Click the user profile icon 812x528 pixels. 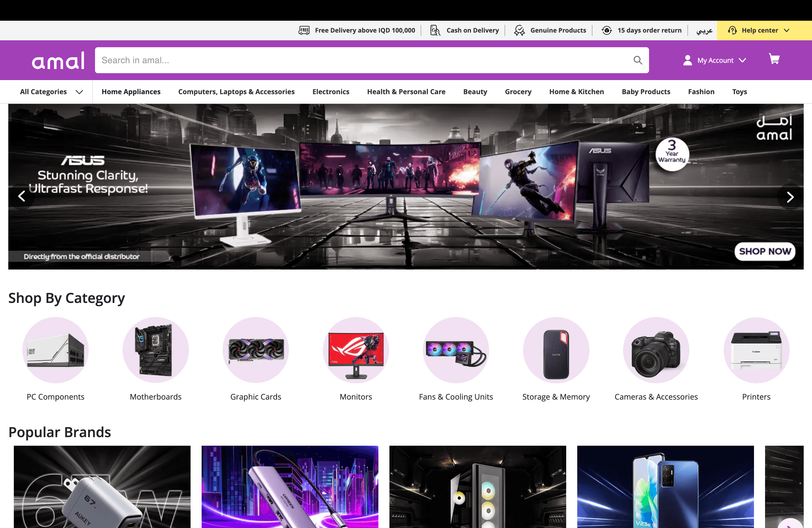pos(687,60)
